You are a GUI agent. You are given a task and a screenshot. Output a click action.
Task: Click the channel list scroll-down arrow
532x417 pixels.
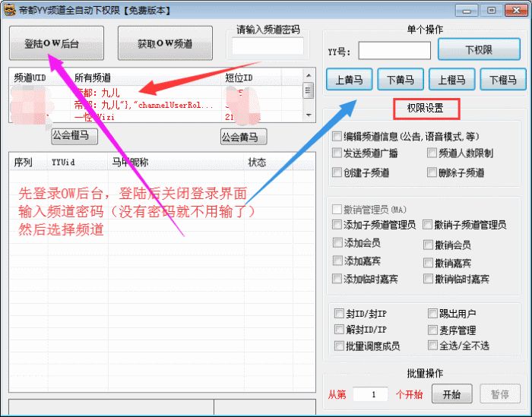pos(309,115)
